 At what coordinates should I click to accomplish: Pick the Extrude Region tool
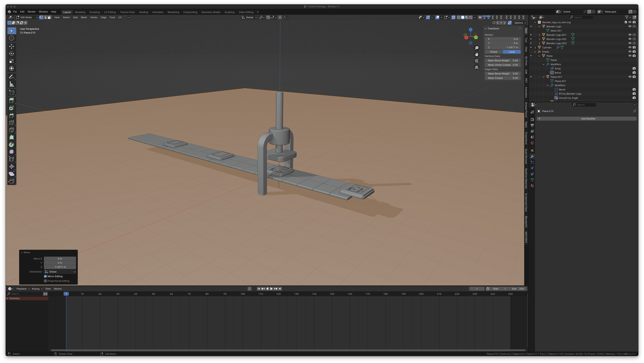click(12, 101)
